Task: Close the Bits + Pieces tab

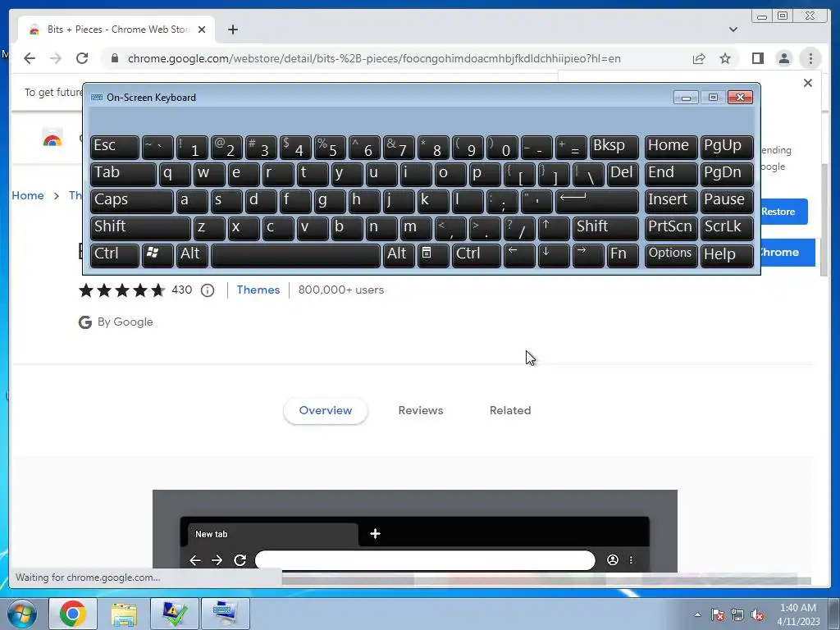Action: coord(202,30)
